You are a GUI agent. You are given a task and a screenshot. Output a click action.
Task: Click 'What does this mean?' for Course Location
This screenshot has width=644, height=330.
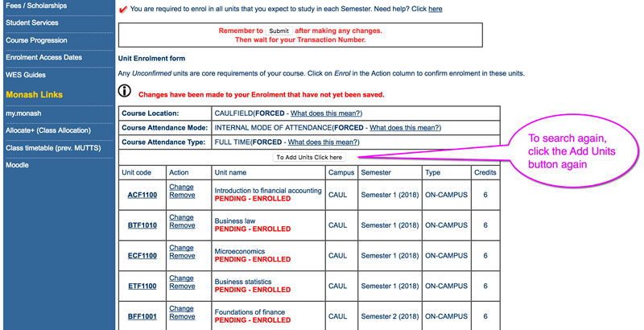pyautogui.click(x=325, y=113)
